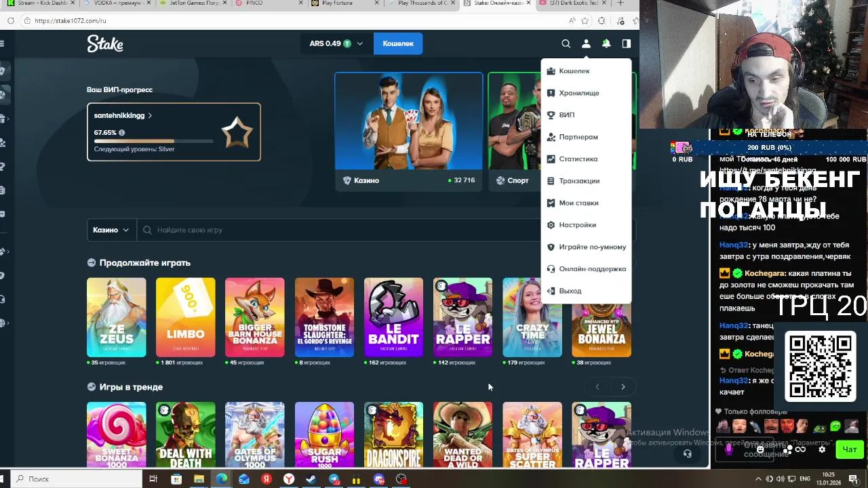Go to previous page of trending games
868x488 pixels.
[x=597, y=387]
